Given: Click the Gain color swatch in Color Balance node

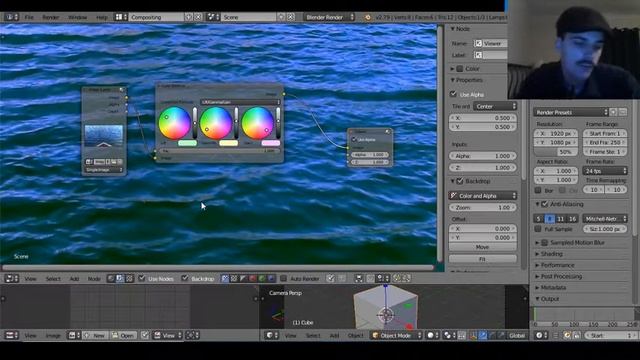Looking at the screenshot, I should click(x=271, y=143).
